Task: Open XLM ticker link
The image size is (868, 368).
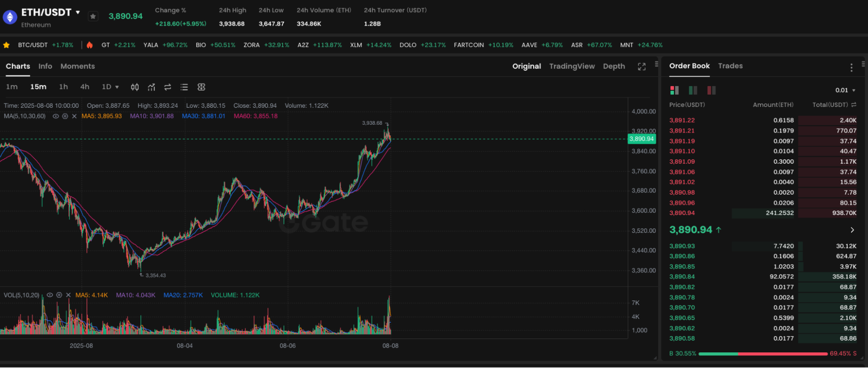Action: (371, 45)
